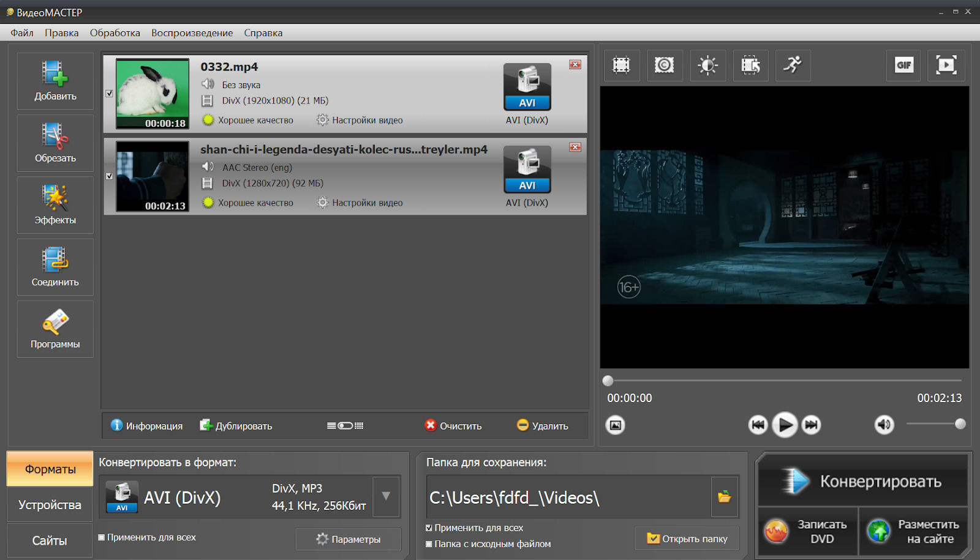Toggle the list view mode switch
Screen dimensions: 980x560
click(345, 426)
